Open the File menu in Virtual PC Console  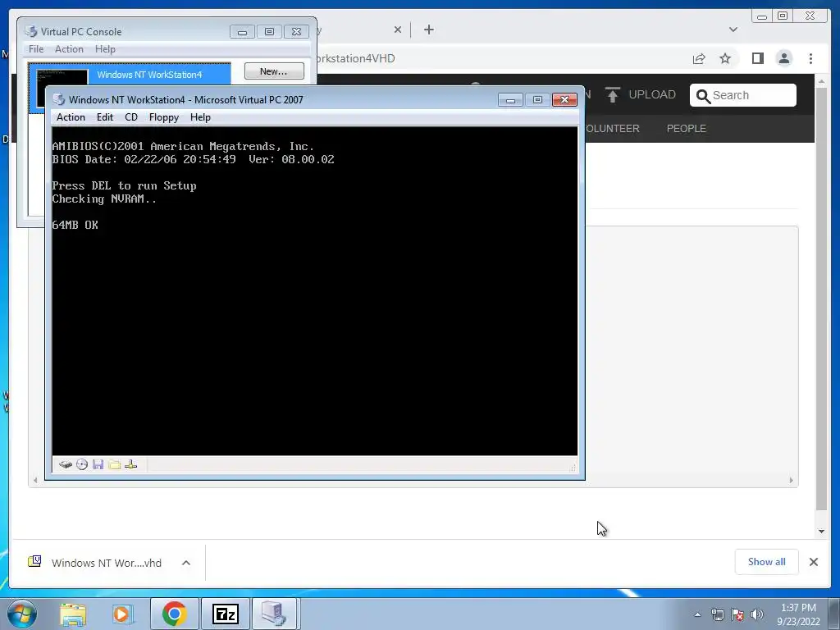pyautogui.click(x=36, y=49)
